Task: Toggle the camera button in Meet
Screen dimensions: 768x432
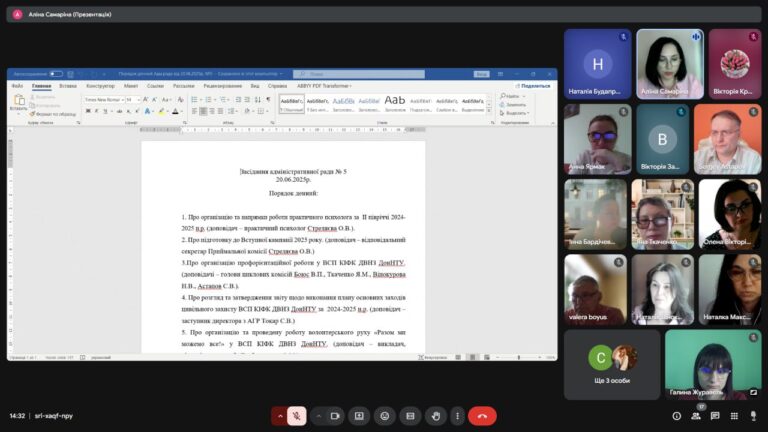Action: coord(335,416)
